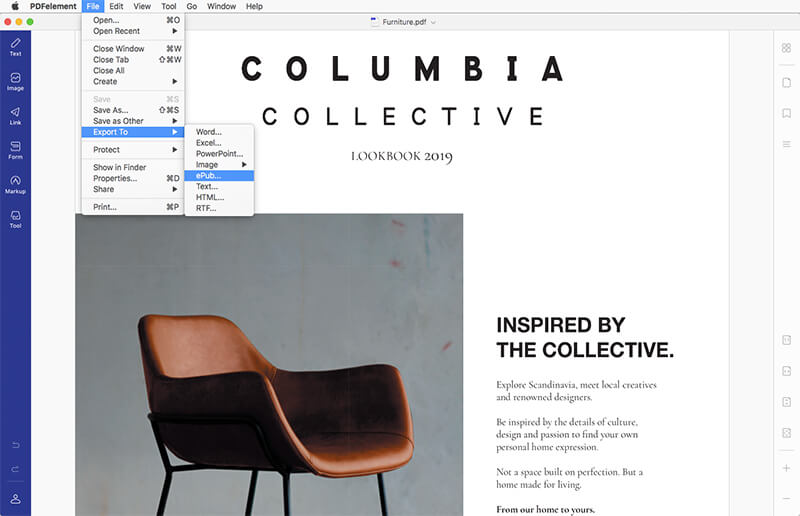Image resolution: width=800 pixels, height=516 pixels.
Task: Export to Text... format
Action: (x=219, y=187)
